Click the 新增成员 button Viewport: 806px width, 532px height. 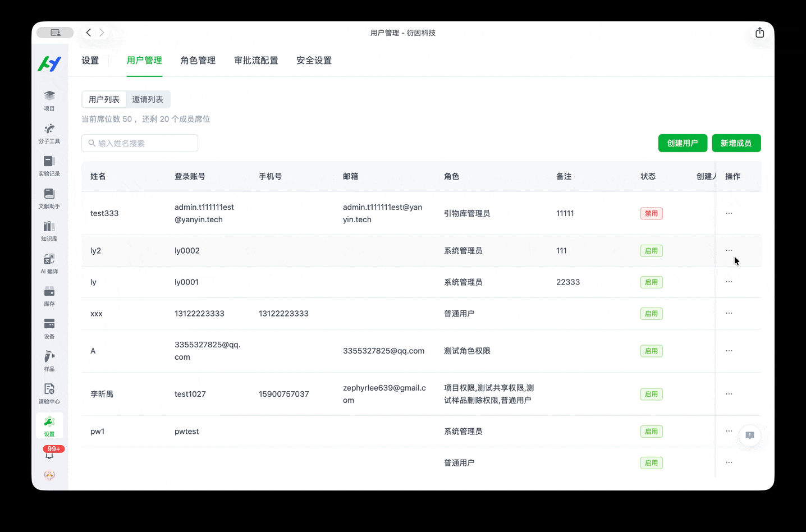pos(736,143)
